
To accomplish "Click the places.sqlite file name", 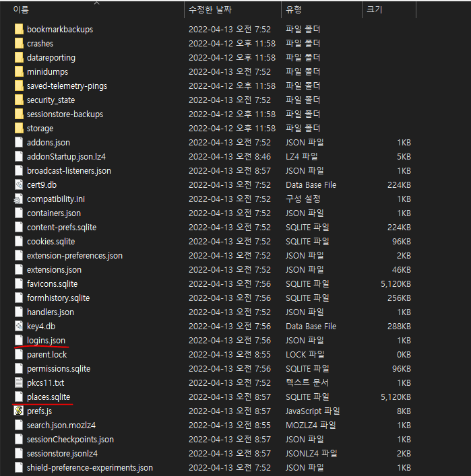I will tap(49, 397).
